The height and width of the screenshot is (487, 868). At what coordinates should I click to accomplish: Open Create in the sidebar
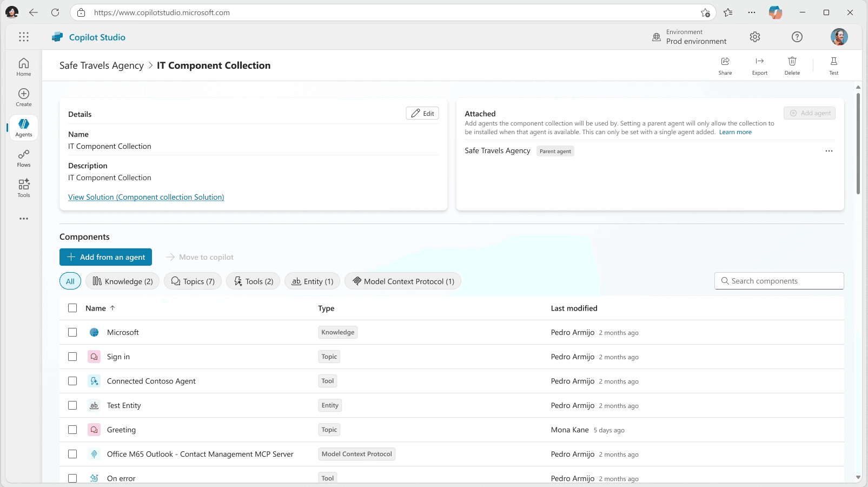pyautogui.click(x=24, y=97)
